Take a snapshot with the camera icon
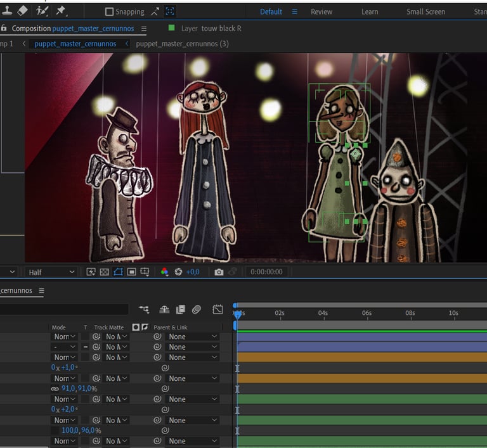This screenshot has height=448, width=487. point(219,272)
